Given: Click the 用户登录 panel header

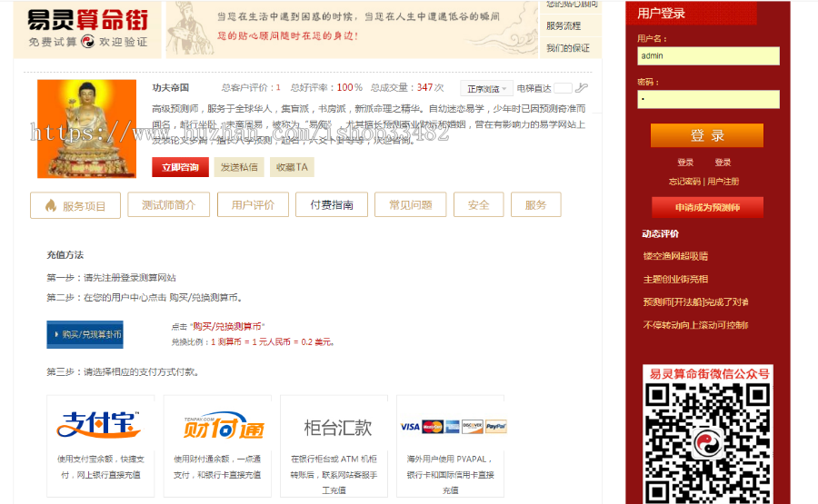Looking at the screenshot, I should (692, 13).
